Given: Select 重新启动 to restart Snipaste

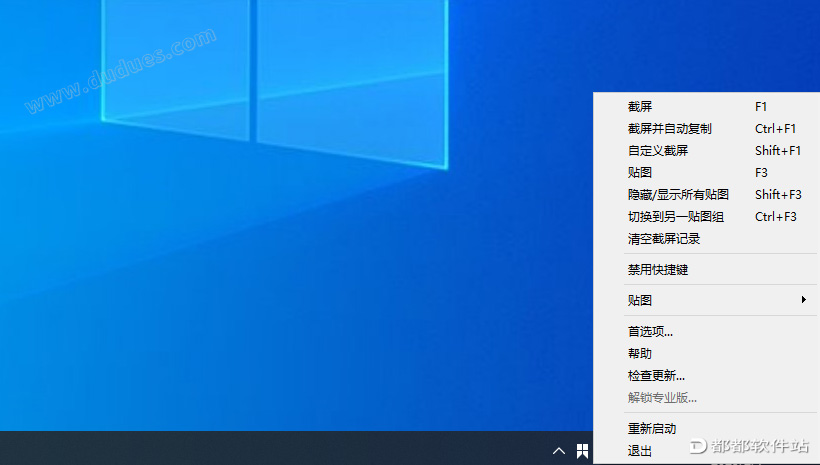Looking at the screenshot, I should 652,429.
